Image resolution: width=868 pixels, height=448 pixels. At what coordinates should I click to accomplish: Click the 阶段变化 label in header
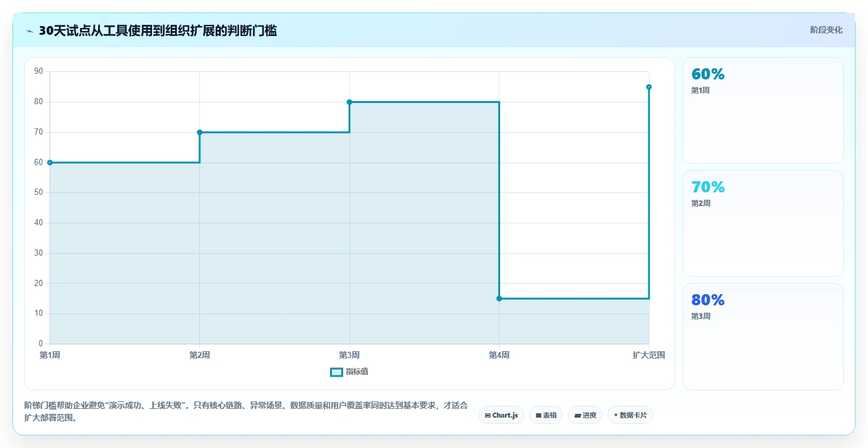(826, 30)
